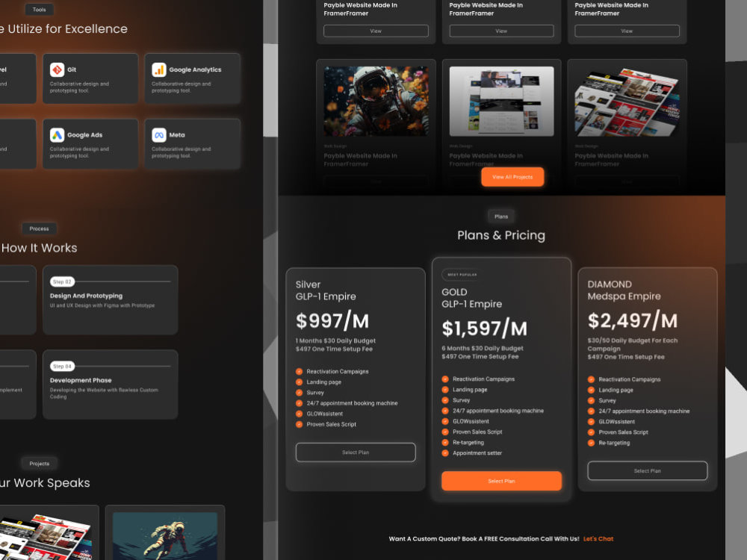This screenshot has height=560, width=747.
Task: Select the orange Gold plan button
Action: tap(502, 481)
